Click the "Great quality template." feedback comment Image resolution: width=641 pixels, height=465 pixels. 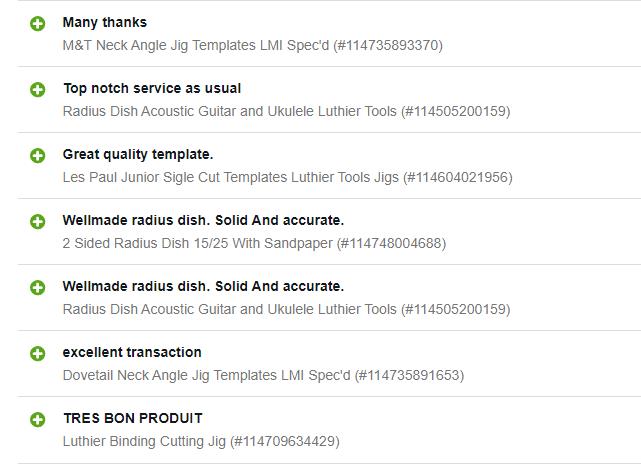138,154
